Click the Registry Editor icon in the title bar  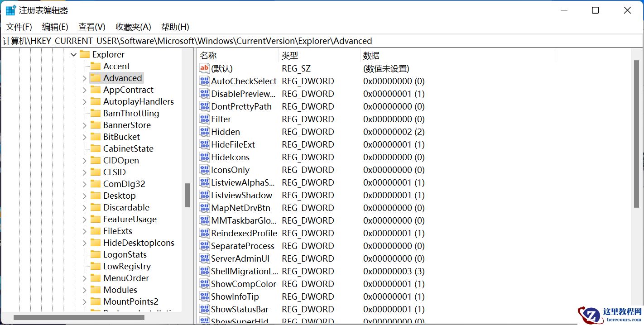tap(10, 10)
